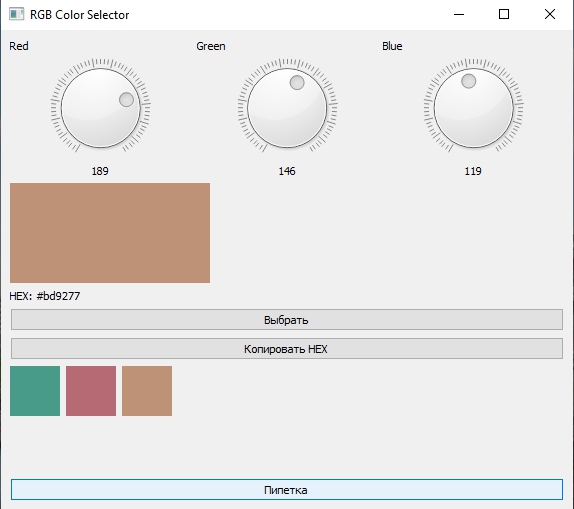This screenshot has width=574, height=509.
Task: Select the teal green saved swatch
Action: tap(35, 391)
